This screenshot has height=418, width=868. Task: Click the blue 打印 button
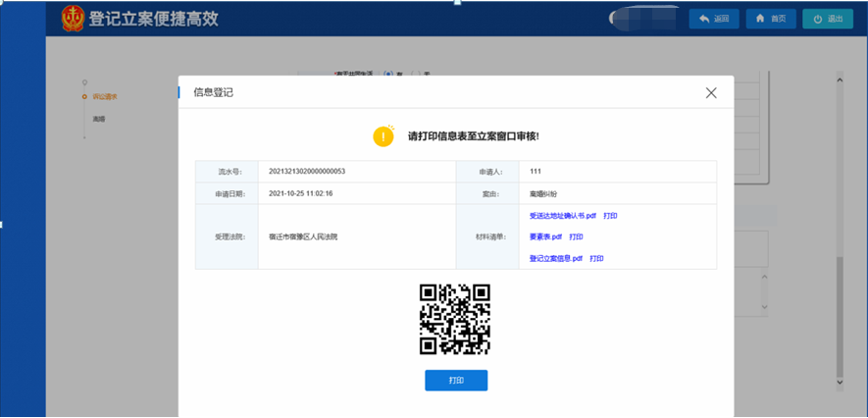click(455, 381)
